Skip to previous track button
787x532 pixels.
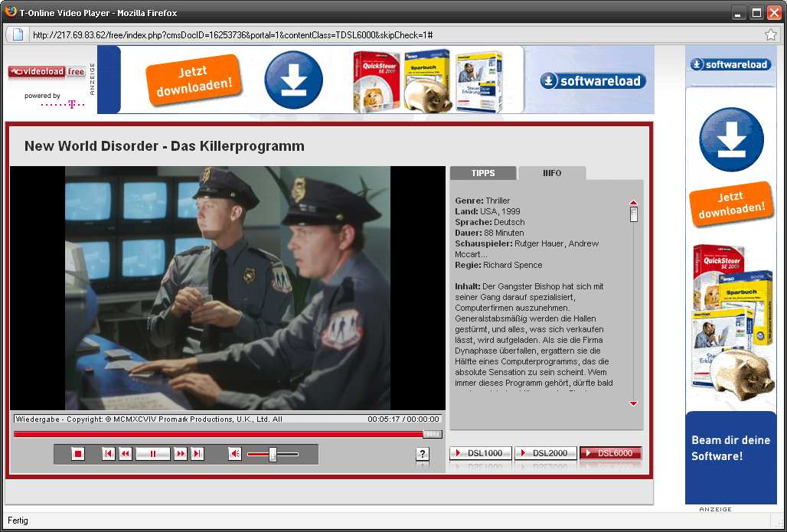click(108, 454)
